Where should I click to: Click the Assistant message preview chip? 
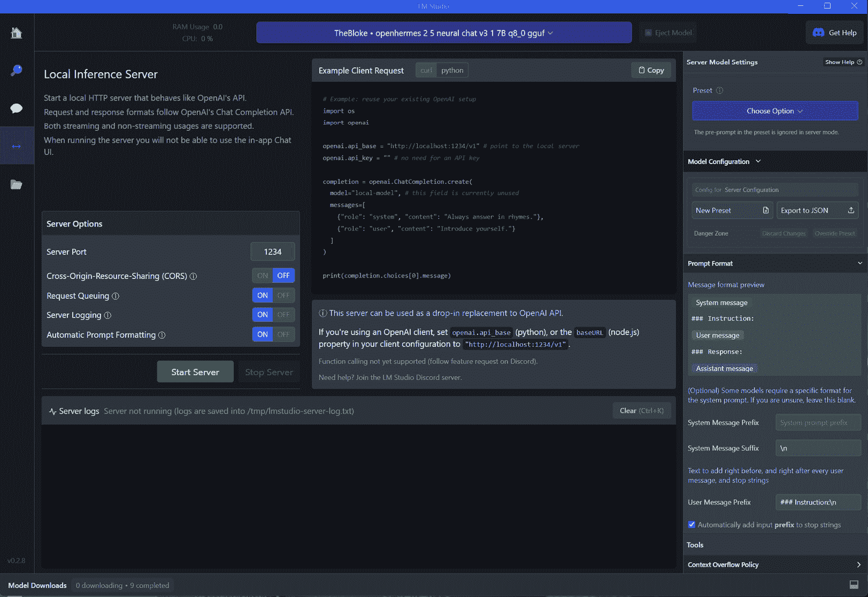point(725,368)
